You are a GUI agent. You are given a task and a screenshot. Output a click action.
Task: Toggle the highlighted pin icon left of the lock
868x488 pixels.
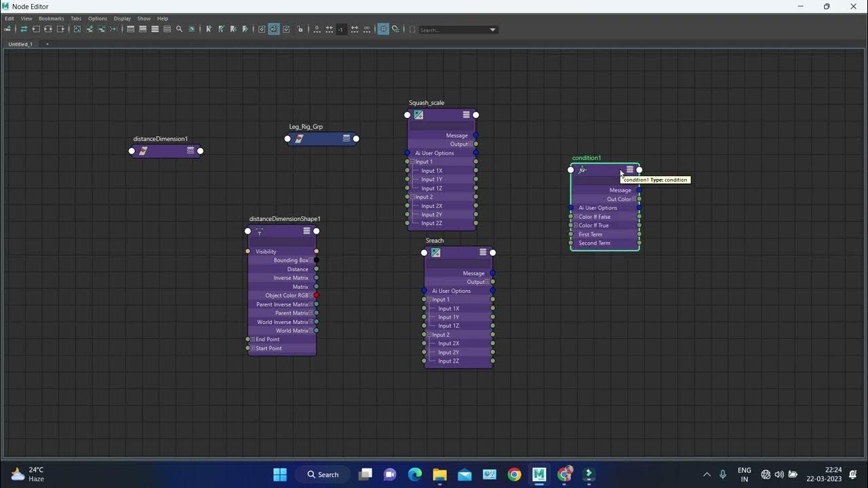[x=274, y=29]
